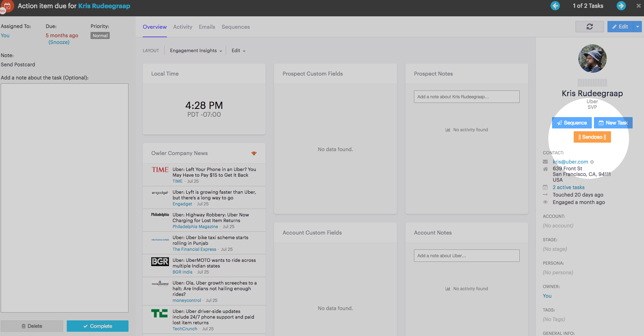Open the dropdown arrow beside the Edit button
This screenshot has height=336, width=644.
coord(637,27)
